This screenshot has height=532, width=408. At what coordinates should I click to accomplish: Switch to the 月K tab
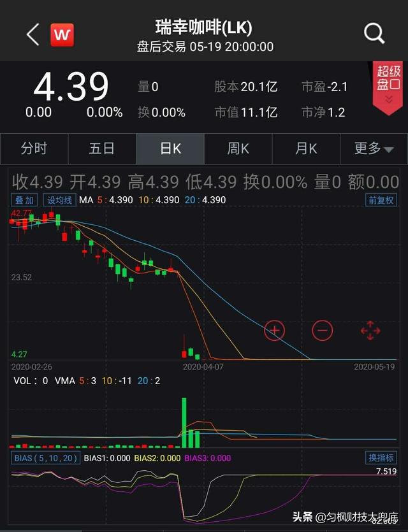click(306, 148)
